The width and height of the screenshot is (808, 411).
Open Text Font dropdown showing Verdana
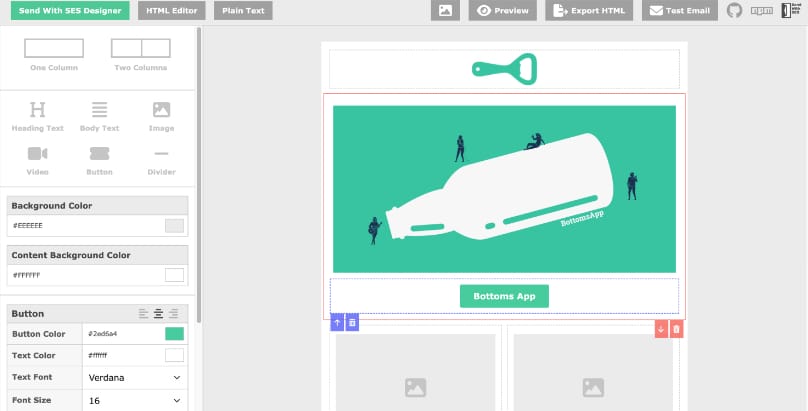tap(134, 378)
